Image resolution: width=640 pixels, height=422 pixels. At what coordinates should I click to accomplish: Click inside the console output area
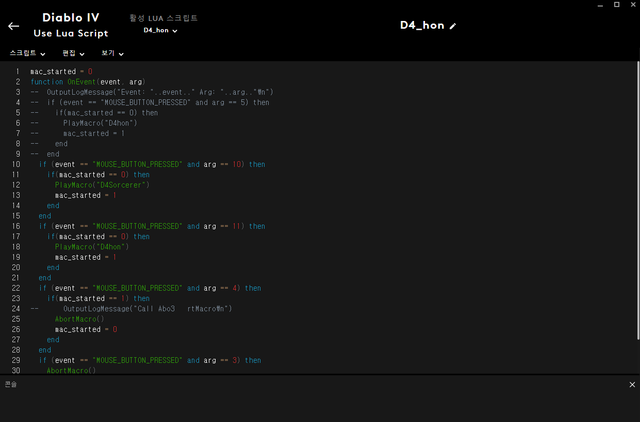(x=320, y=406)
